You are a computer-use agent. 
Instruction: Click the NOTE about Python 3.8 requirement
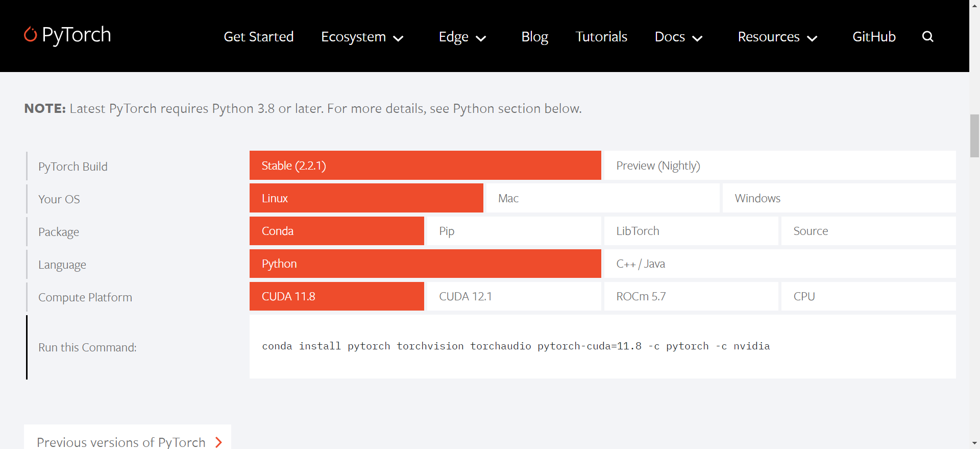coord(303,108)
